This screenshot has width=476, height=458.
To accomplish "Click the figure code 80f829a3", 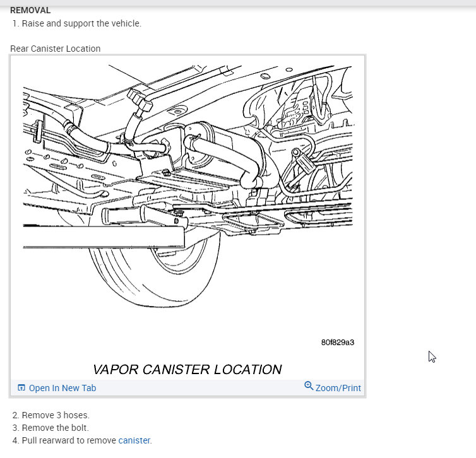I will pyautogui.click(x=338, y=343).
